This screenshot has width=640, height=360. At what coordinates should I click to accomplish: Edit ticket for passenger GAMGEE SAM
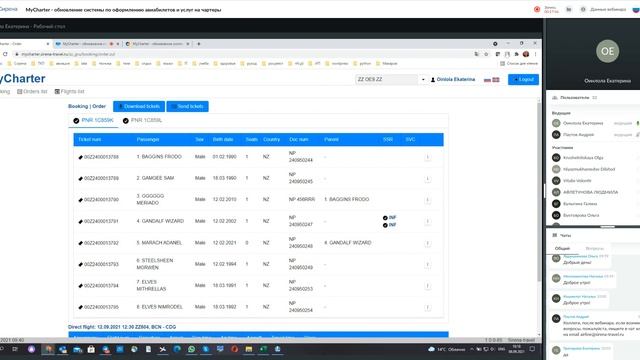(80, 179)
